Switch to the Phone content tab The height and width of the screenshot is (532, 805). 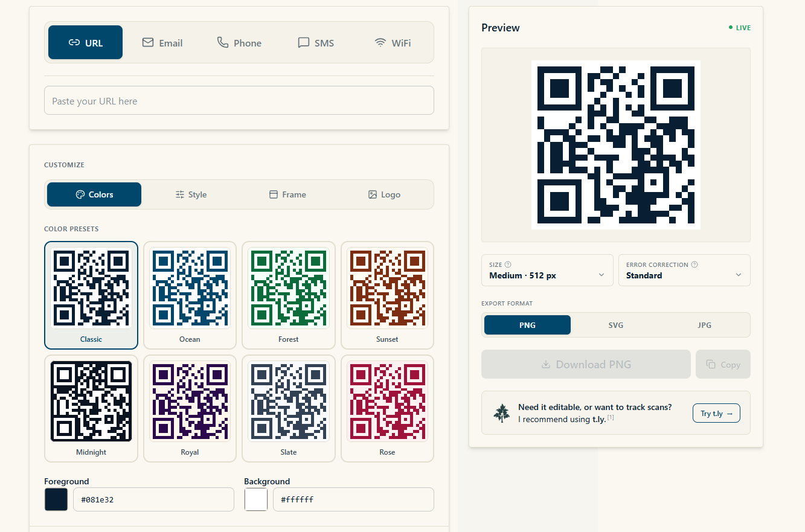(x=239, y=42)
